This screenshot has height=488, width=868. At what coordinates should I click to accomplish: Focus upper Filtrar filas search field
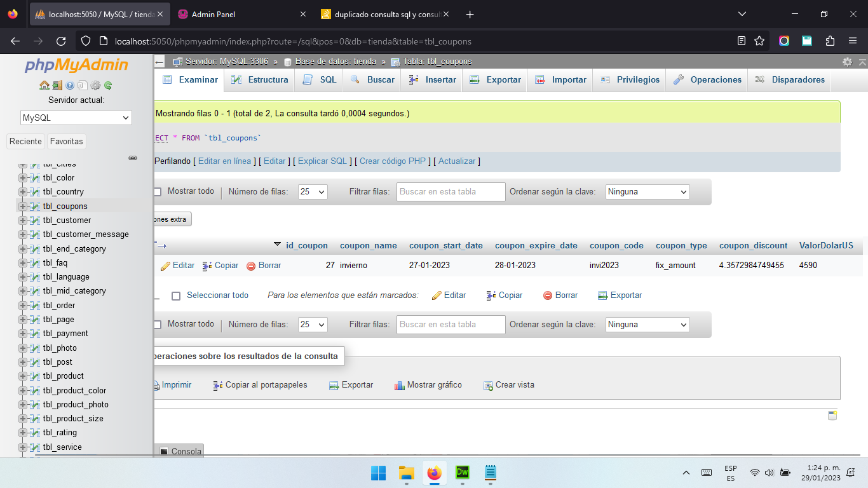click(x=451, y=191)
